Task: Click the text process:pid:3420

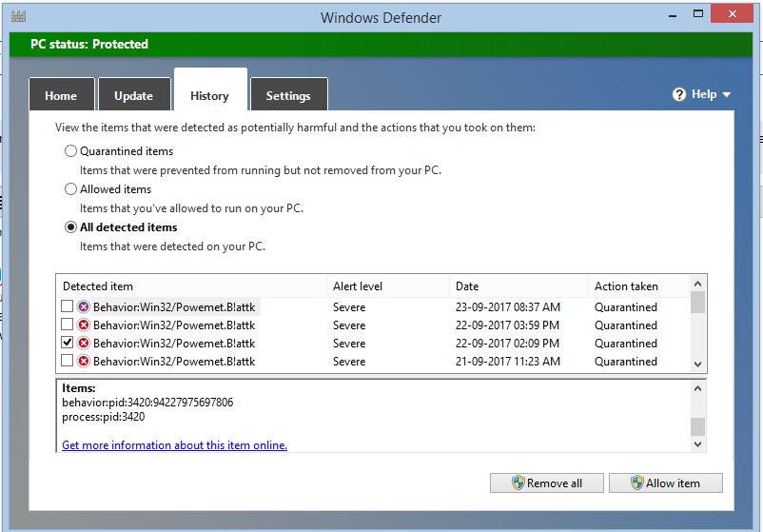Action: 103,417
